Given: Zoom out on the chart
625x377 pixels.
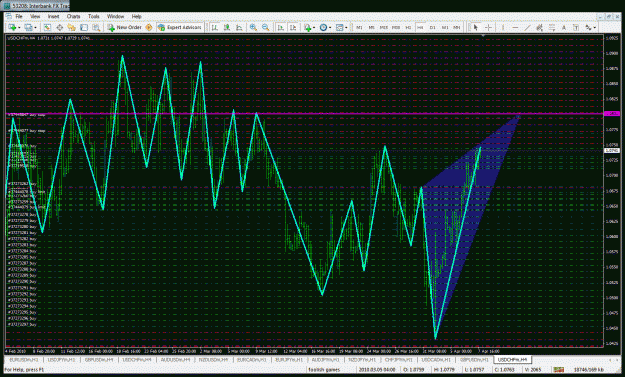Looking at the screenshot, I should (265, 27).
